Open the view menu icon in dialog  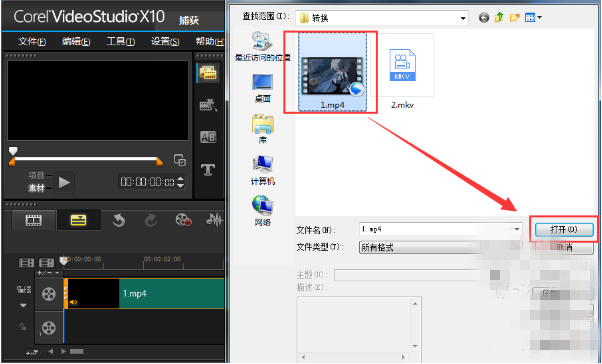pos(533,17)
